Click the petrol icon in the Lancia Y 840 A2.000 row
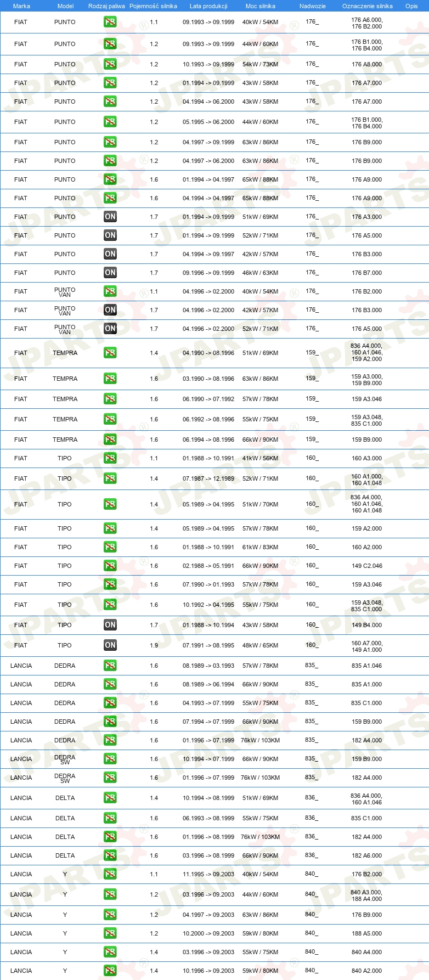429x980 pixels. [110, 971]
